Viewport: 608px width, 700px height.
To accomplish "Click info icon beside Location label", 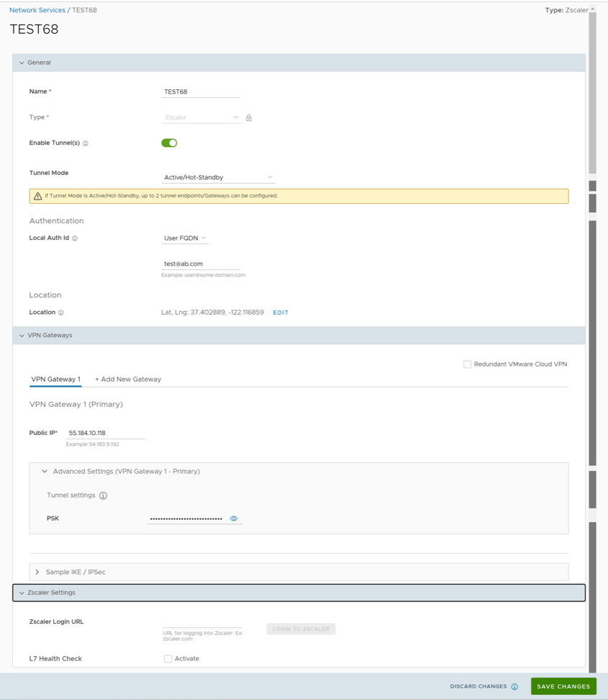I will [x=61, y=313].
